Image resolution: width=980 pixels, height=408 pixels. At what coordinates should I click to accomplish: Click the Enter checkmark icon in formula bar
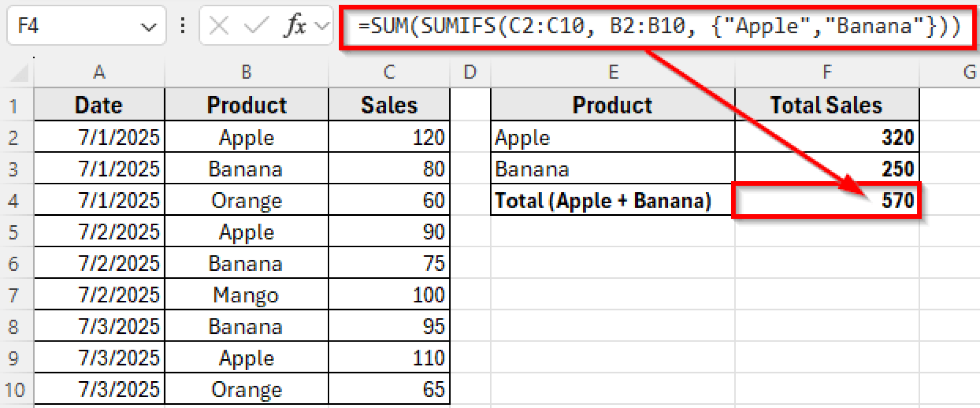coord(256,26)
